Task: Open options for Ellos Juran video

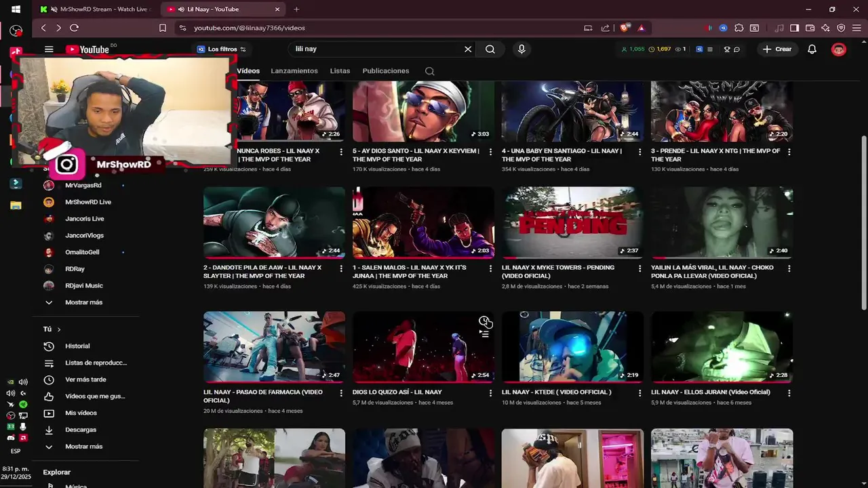Action: click(x=789, y=393)
